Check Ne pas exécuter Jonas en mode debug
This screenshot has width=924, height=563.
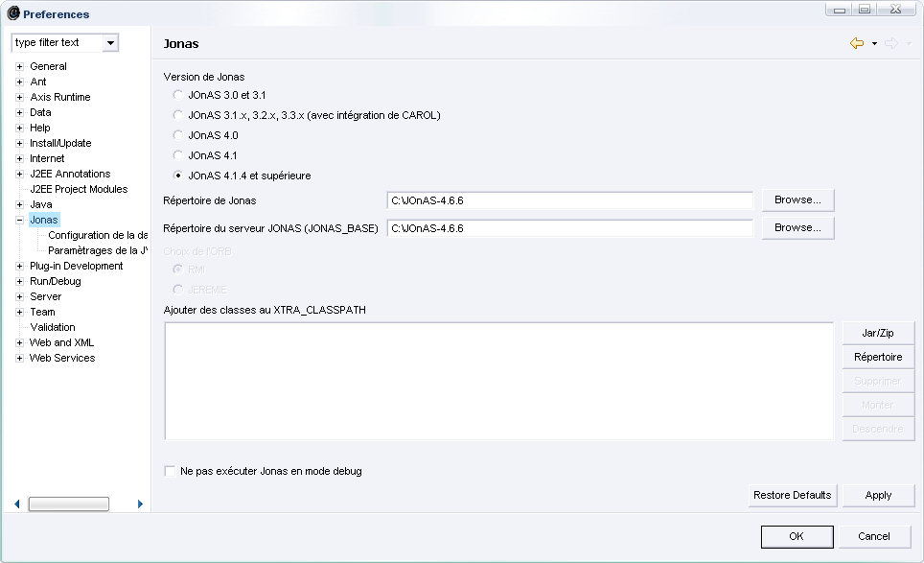click(x=170, y=471)
